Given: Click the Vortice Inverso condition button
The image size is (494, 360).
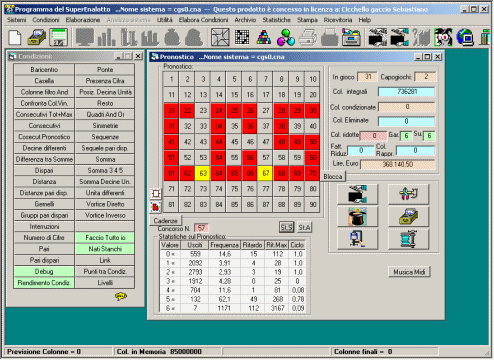Looking at the screenshot, I should point(105,215).
